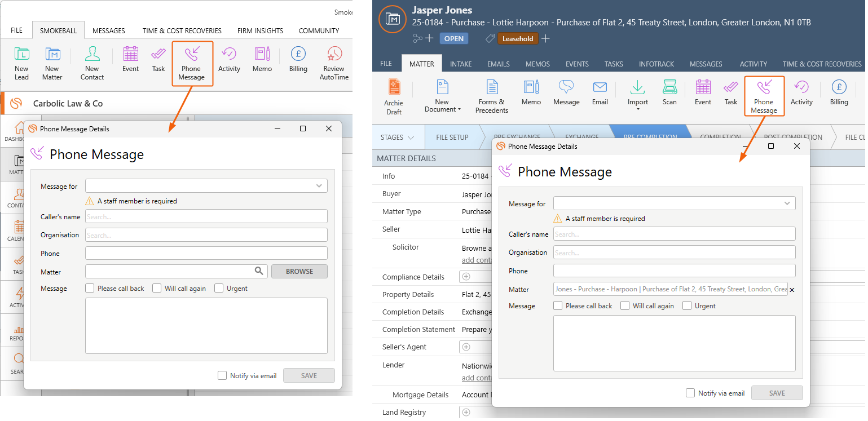Click message text area in left dialog

(x=206, y=326)
